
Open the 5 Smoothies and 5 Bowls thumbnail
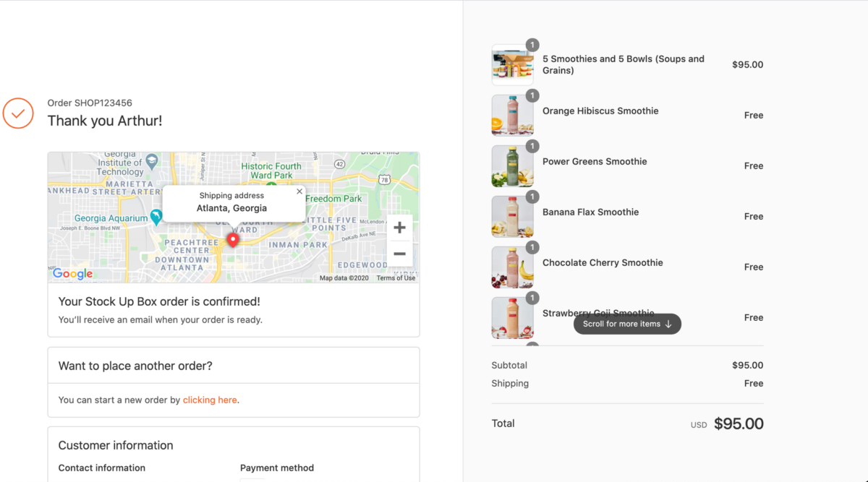tap(512, 65)
